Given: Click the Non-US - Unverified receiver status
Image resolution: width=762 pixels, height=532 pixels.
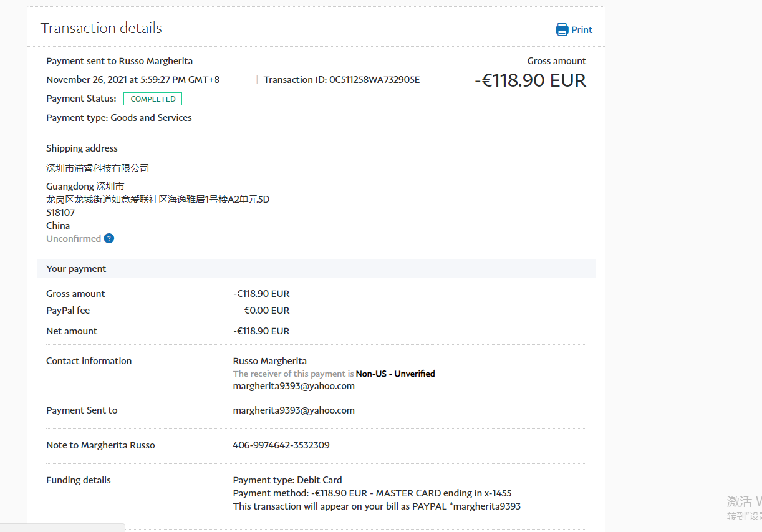Looking at the screenshot, I should (x=395, y=374).
